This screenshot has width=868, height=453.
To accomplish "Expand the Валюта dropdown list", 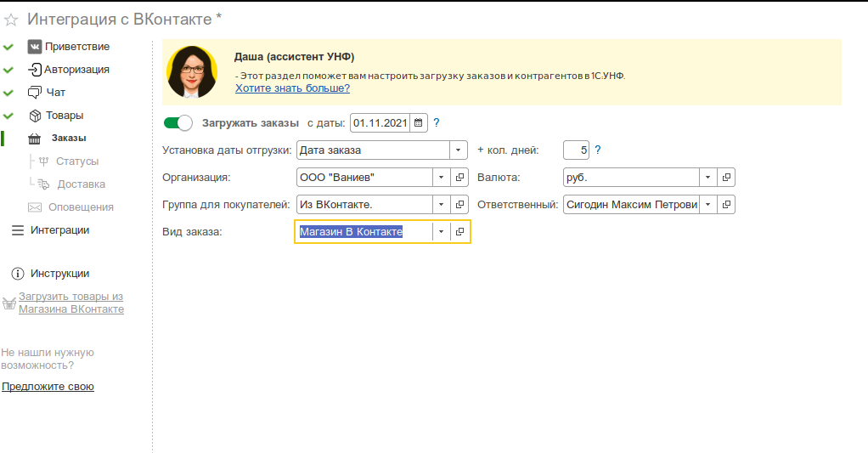I will click(x=708, y=178).
